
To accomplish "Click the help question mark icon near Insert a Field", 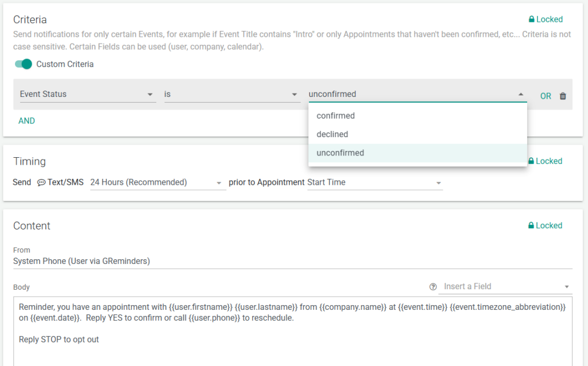I will 433,287.
